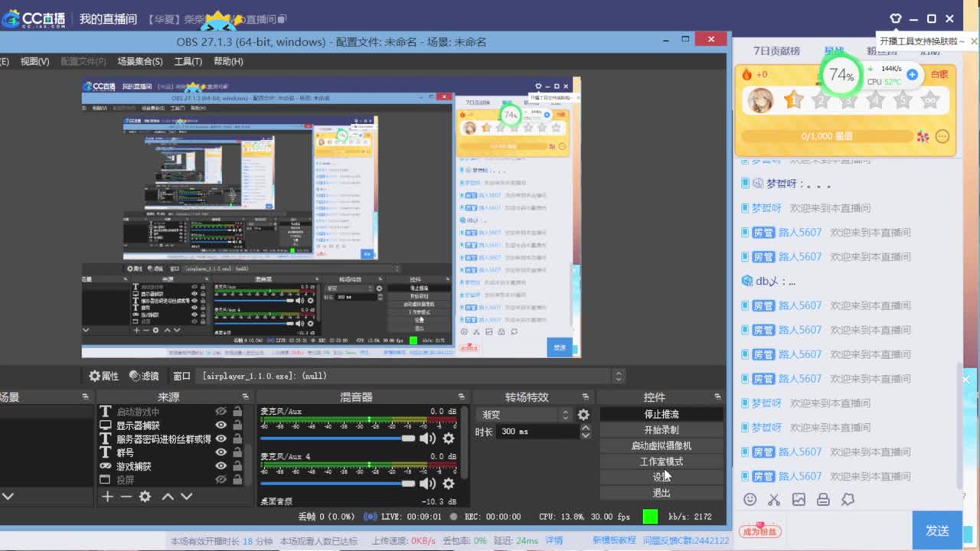The height and width of the screenshot is (551, 980).
Task: Adjust the 麦克风/Aux volume slider
Action: 338,438
